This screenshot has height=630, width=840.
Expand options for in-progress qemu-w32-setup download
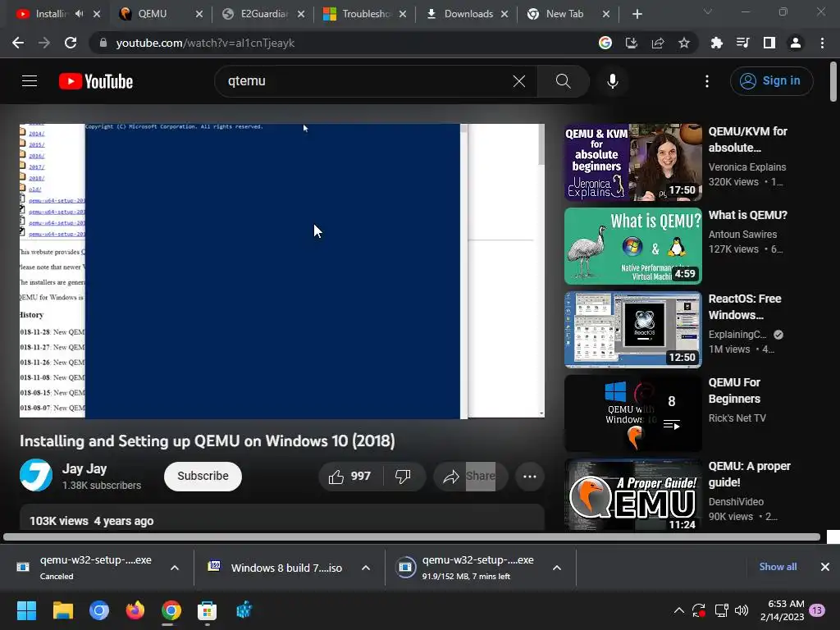(x=557, y=568)
